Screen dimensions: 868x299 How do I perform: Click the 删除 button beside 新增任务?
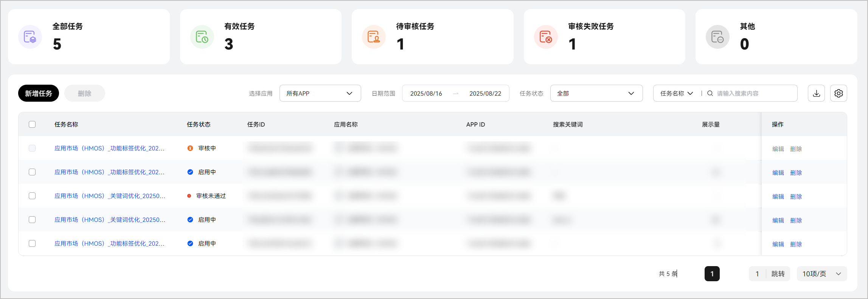[x=85, y=93]
